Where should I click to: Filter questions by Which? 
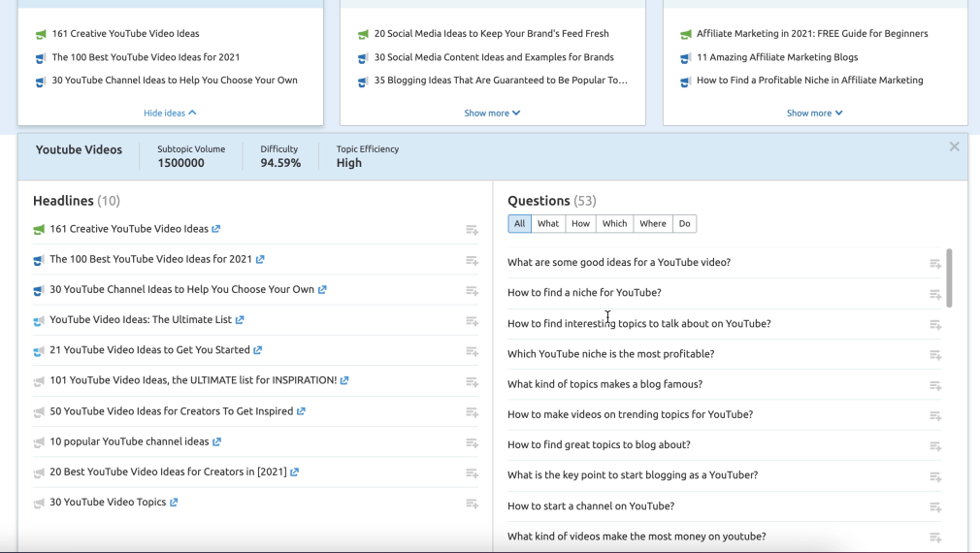(x=614, y=224)
